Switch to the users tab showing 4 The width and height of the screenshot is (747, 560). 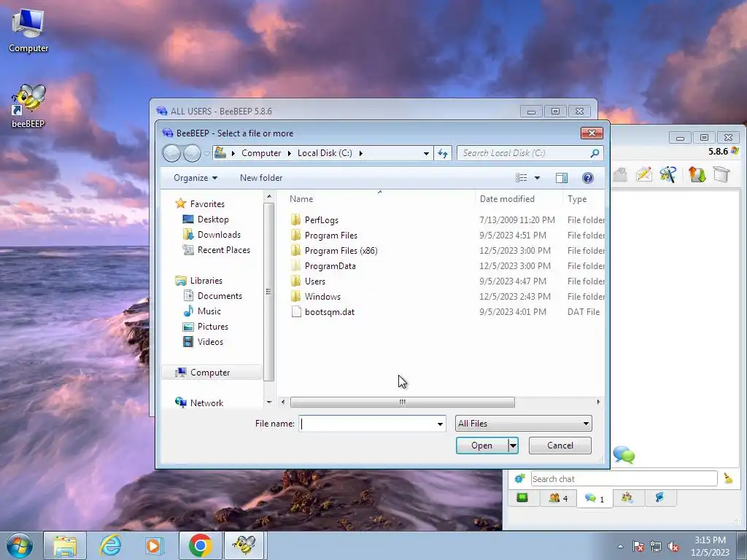(x=558, y=498)
